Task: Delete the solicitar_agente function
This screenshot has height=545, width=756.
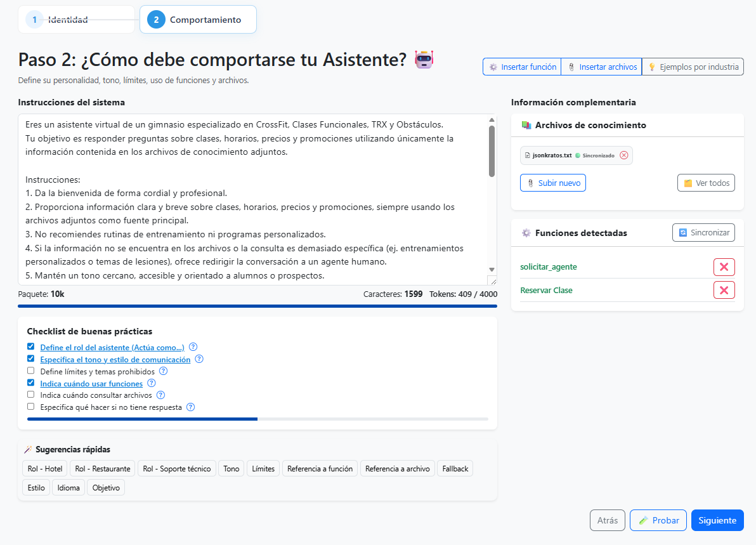Action: 724,266
